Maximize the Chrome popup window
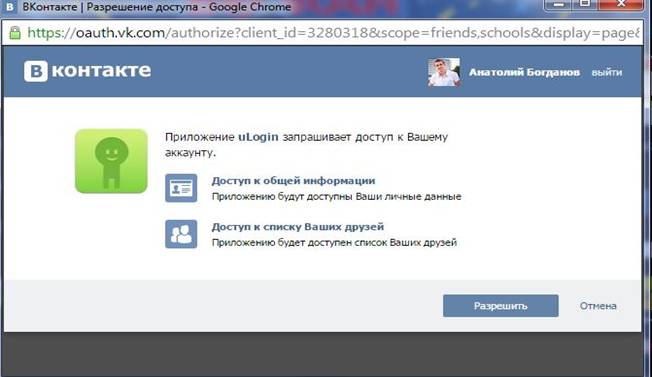The height and width of the screenshot is (377, 652). pos(585,4)
